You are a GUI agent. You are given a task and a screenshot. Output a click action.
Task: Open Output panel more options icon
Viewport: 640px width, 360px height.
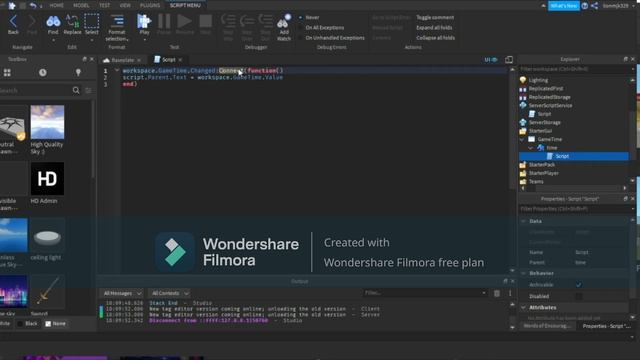pyautogui.click(x=510, y=293)
